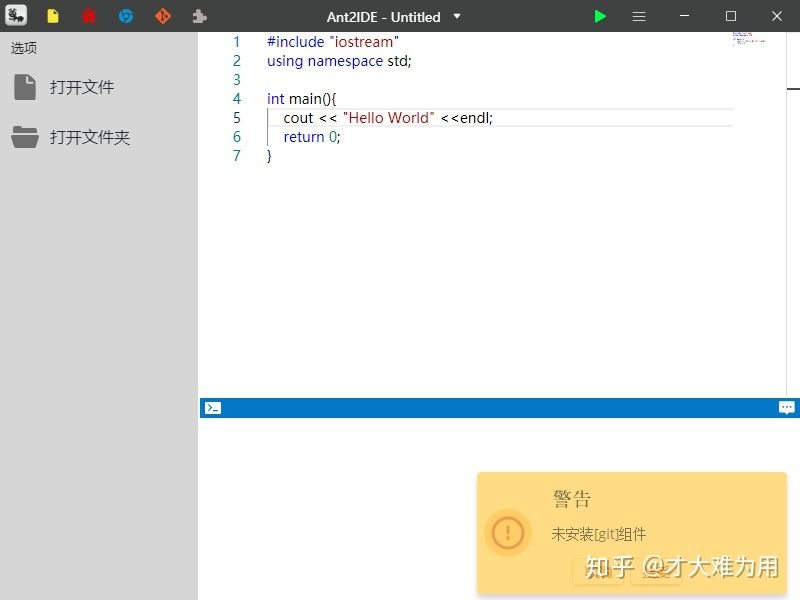Click the Ant2IDE - Untitled window title
Screen dimensions: 800x600
pos(383,17)
